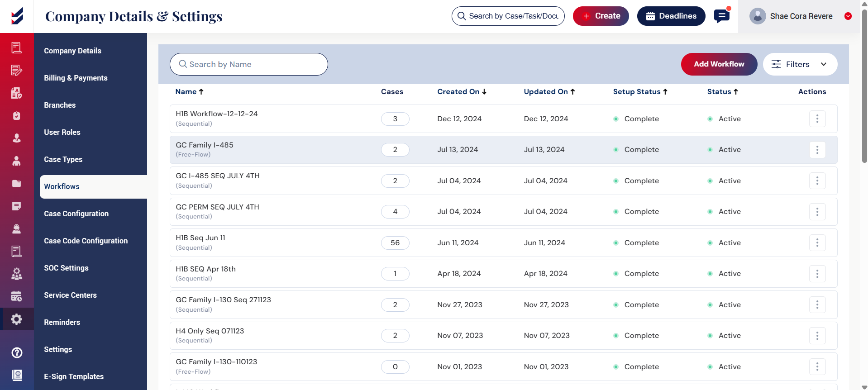The height and width of the screenshot is (390, 868).
Task: Click the help question mark icon
Action: coord(17,352)
